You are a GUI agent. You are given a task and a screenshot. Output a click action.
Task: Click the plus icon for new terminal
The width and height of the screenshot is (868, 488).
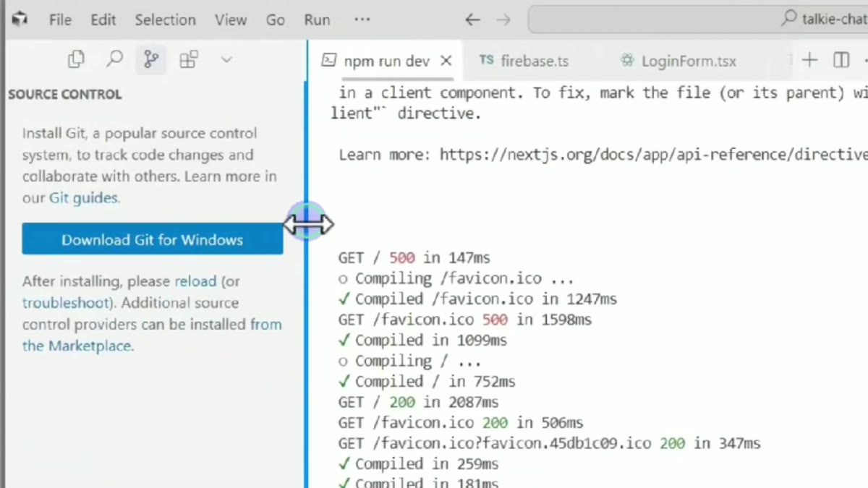click(809, 60)
